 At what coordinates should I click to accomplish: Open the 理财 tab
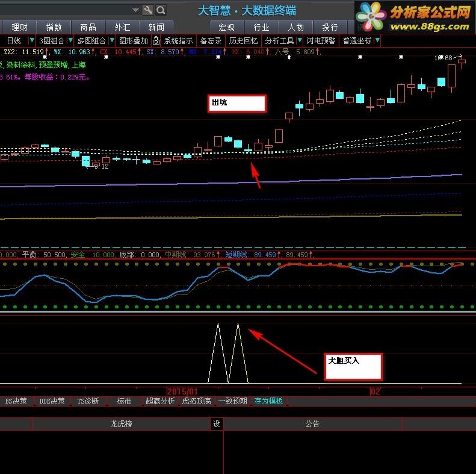pos(19,27)
